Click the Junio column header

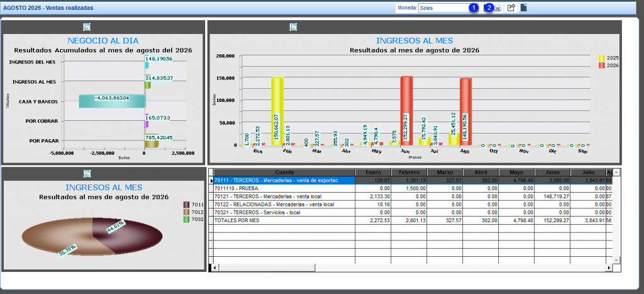point(552,172)
